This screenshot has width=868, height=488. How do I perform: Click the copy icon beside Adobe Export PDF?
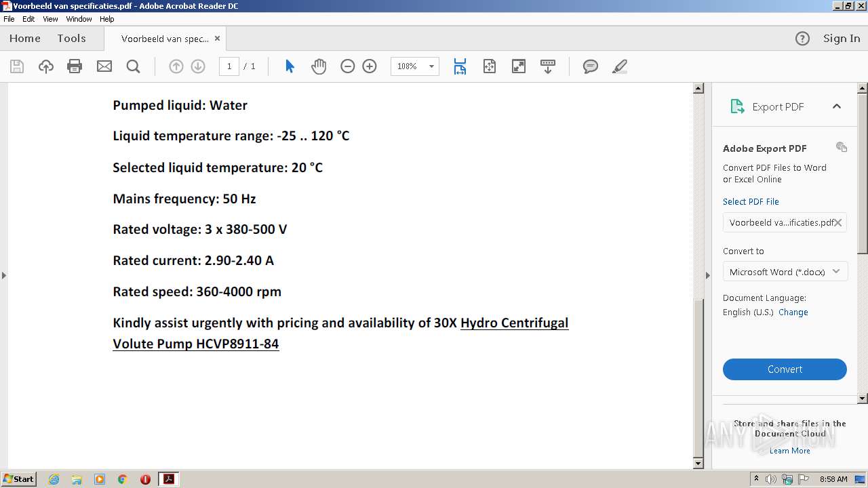[842, 147]
